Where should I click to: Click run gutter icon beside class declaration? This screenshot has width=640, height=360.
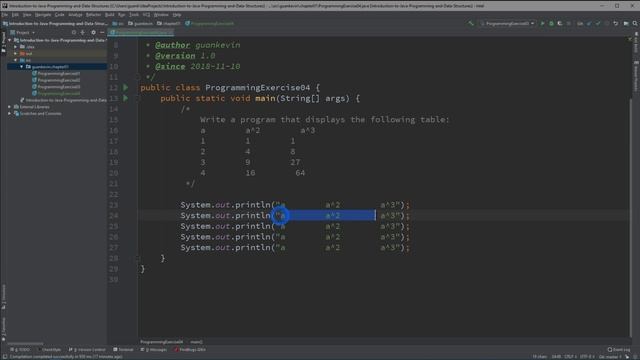[126, 87]
